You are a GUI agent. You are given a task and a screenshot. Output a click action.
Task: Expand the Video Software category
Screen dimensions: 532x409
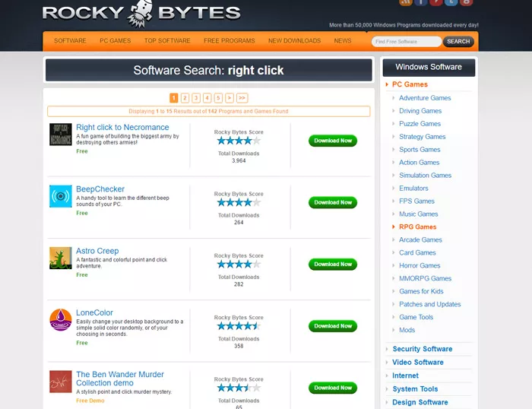[418, 362]
